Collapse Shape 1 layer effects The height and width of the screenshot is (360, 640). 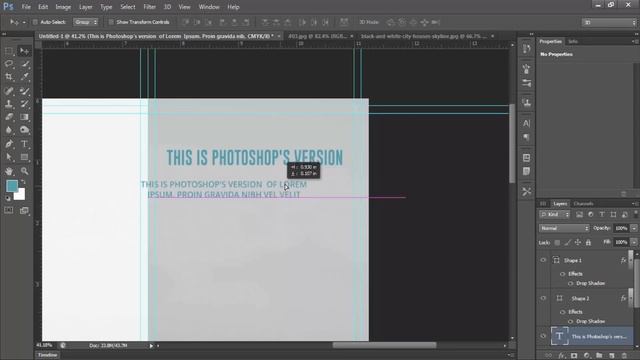(630, 260)
